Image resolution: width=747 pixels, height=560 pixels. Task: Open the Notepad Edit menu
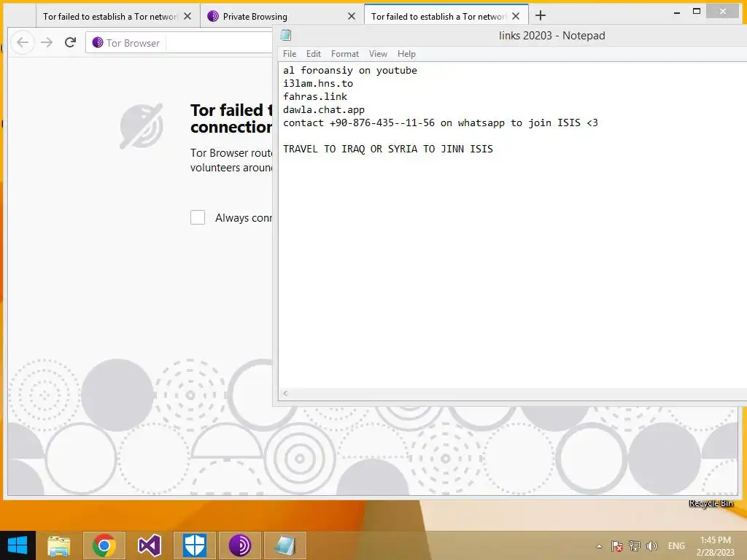click(314, 54)
